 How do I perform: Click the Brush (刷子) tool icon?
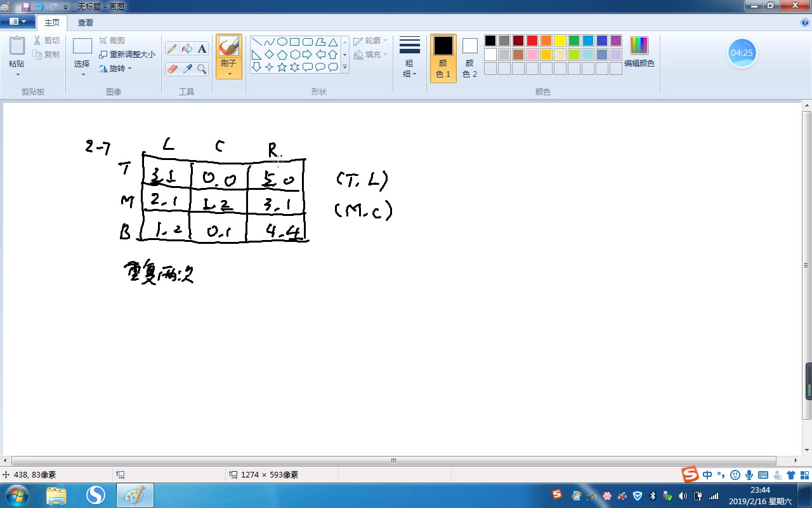228,47
